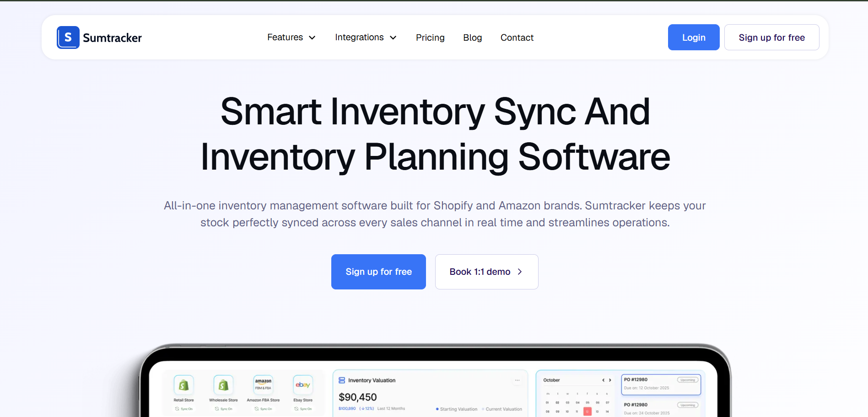Image resolution: width=868 pixels, height=417 pixels.
Task: Open the Integrations dropdown
Action: point(365,37)
